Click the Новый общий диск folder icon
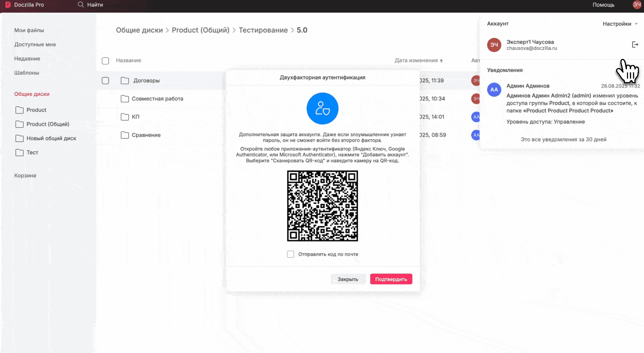 point(19,138)
